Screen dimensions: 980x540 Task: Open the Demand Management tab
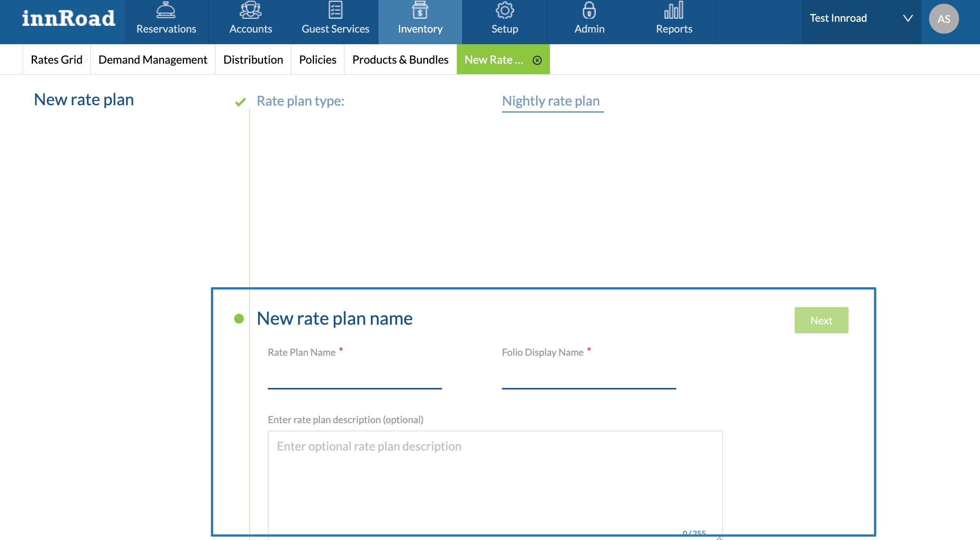pos(152,60)
